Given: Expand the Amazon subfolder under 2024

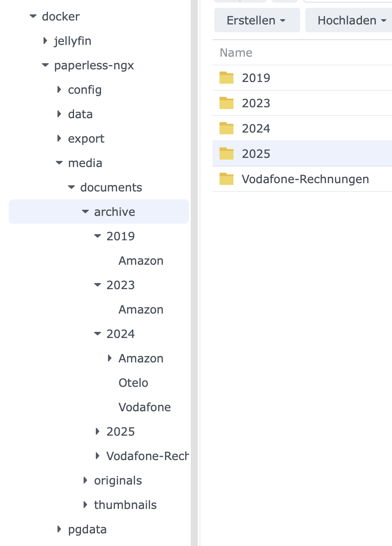Looking at the screenshot, I should click(110, 358).
